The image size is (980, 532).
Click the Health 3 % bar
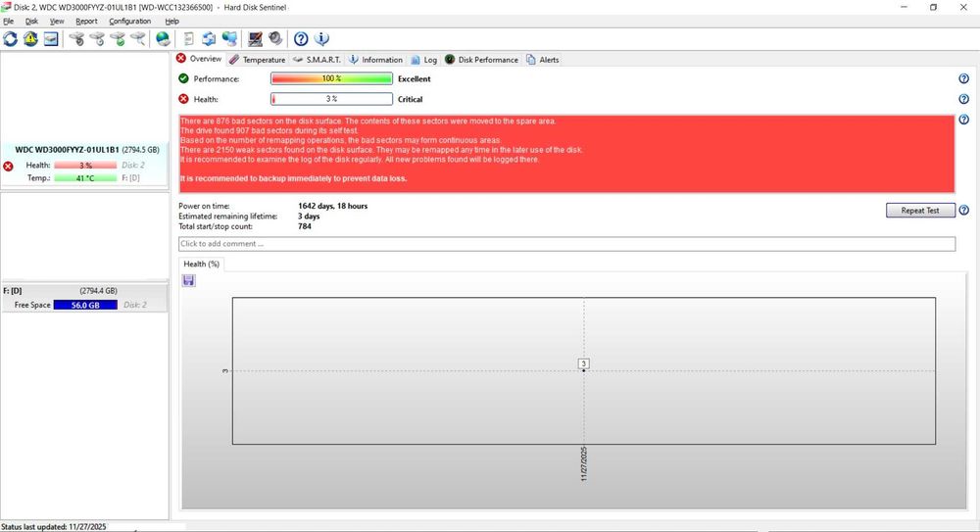tap(331, 99)
